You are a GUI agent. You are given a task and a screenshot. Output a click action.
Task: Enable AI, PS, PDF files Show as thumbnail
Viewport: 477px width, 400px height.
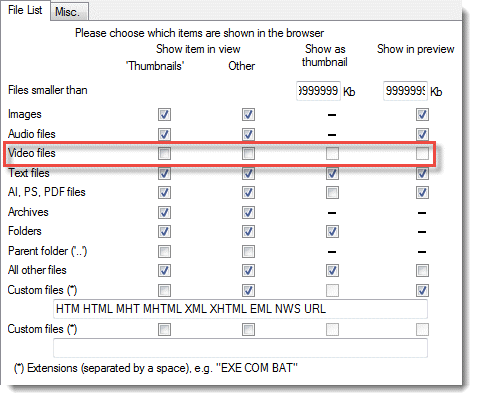(x=332, y=192)
